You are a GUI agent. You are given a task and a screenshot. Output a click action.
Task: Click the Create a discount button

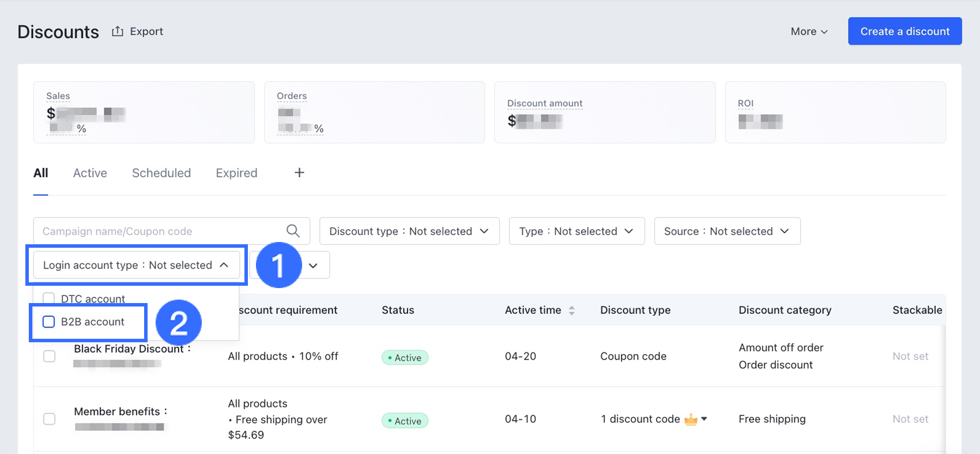[x=904, y=31]
